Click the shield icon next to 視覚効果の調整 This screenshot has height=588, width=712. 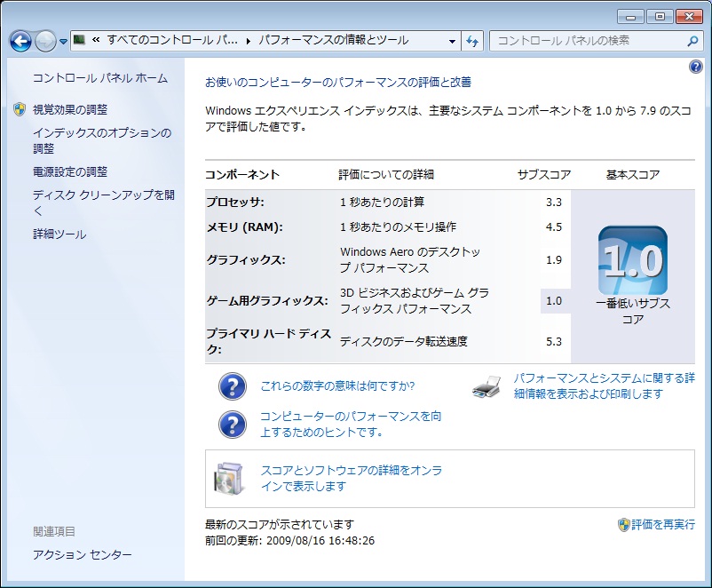20,109
